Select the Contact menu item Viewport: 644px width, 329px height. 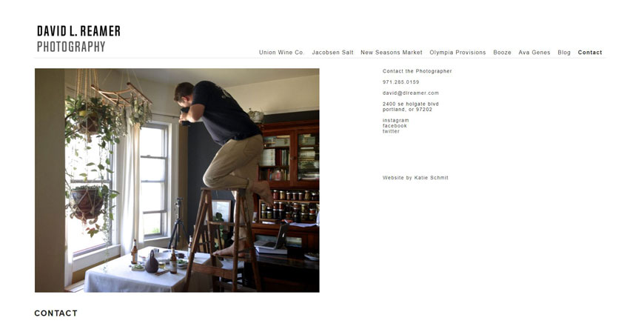590,53
